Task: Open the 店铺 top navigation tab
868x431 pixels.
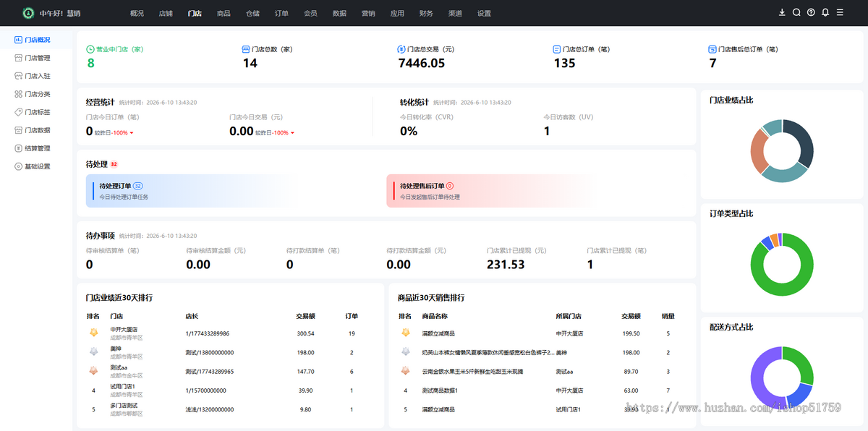Action: click(166, 13)
